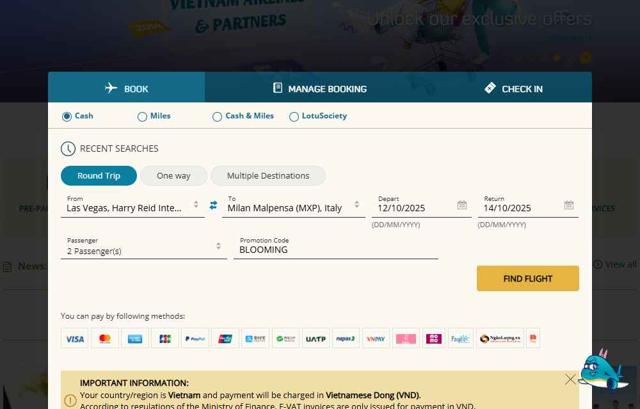Open the To airport dropdown
The height and width of the screenshot is (409, 640).
(x=293, y=206)
